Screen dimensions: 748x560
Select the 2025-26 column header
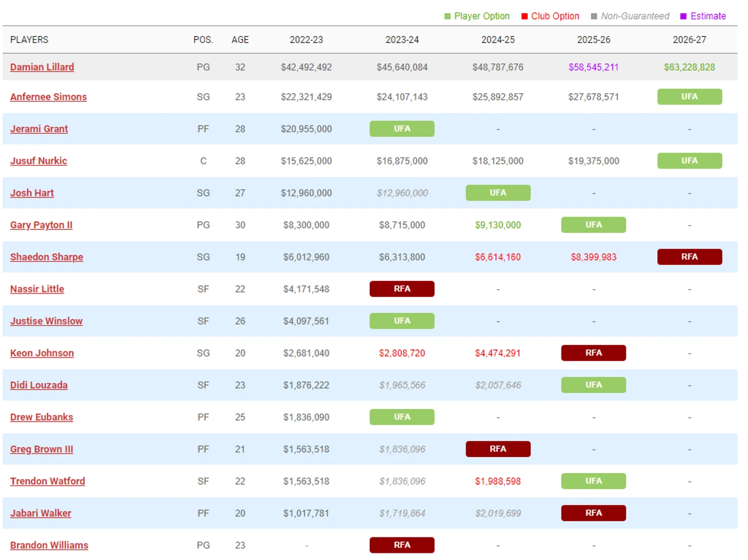tap(594, 40)
